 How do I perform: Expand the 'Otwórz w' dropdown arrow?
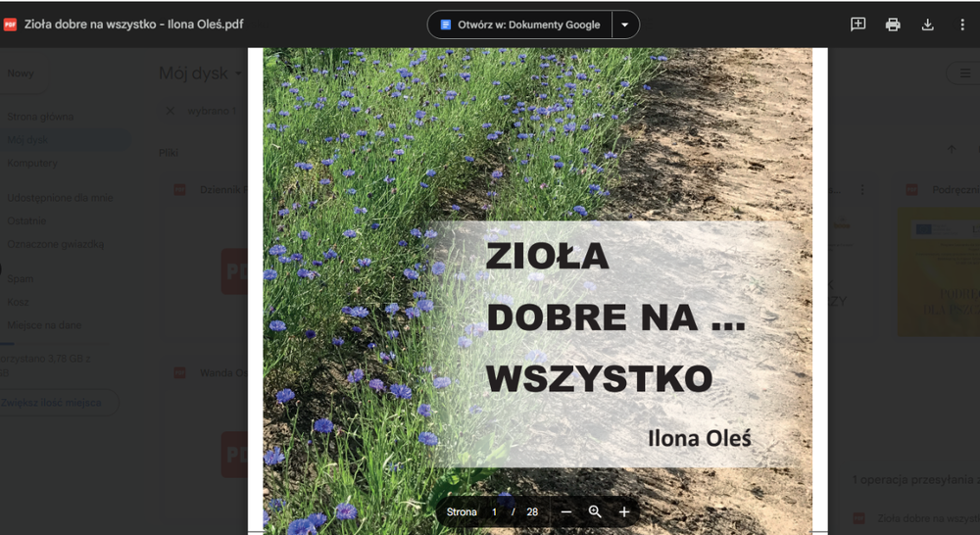tap(624, 25)
